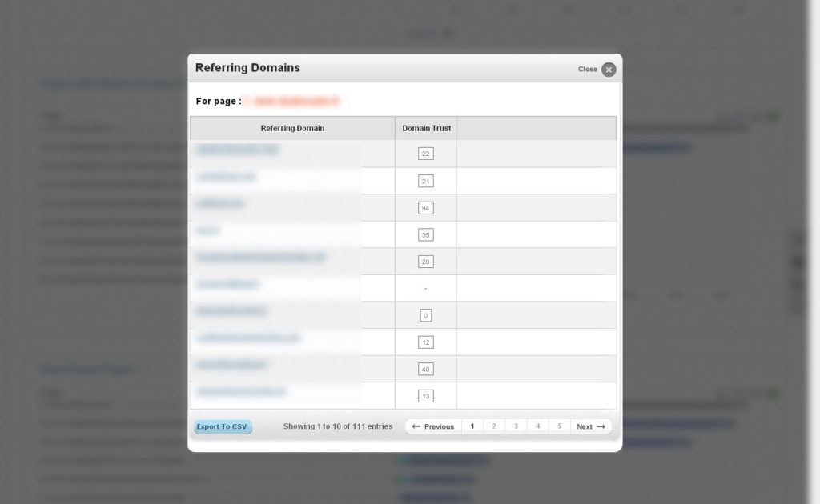Click the Domain Trust badge showing 0
Screen dimensions: 820x504
pos(426,315)
